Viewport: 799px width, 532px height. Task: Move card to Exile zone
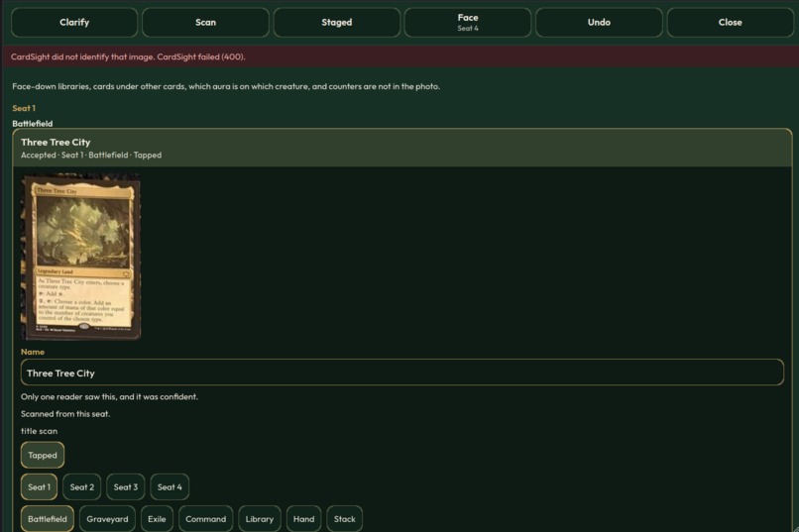coord(157,519)
